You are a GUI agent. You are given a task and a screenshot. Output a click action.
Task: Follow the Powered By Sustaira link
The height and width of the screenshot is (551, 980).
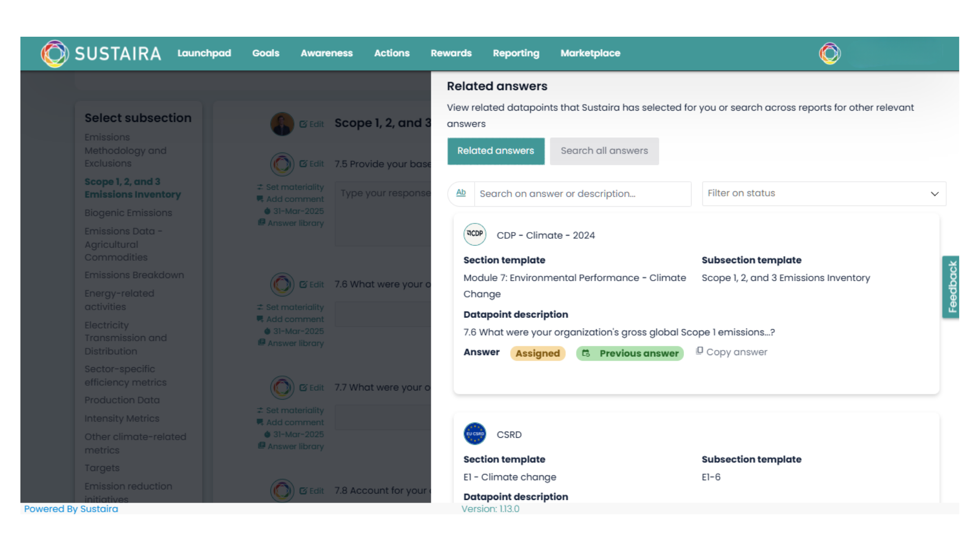(x=71, y=509)
